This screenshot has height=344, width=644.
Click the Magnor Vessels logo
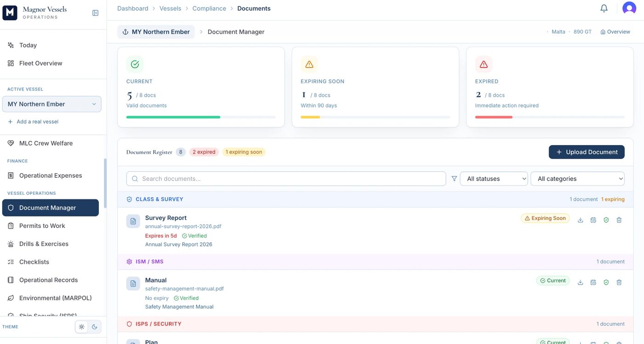pyautogui.click(x=10, y=13)
